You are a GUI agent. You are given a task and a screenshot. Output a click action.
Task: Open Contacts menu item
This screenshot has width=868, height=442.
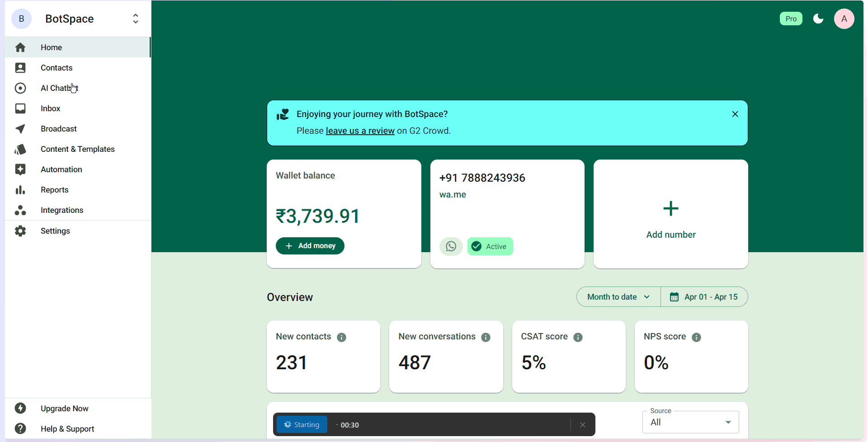(78, 68)
